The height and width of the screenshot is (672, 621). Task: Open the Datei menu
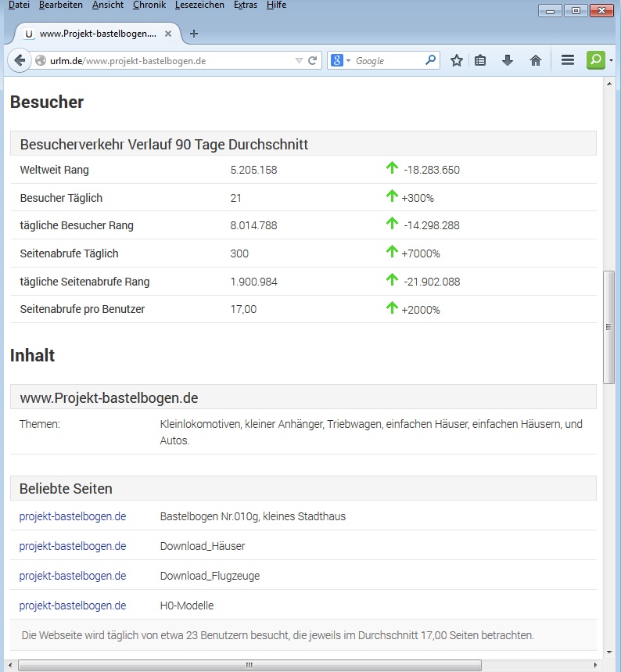click(19, 5)
